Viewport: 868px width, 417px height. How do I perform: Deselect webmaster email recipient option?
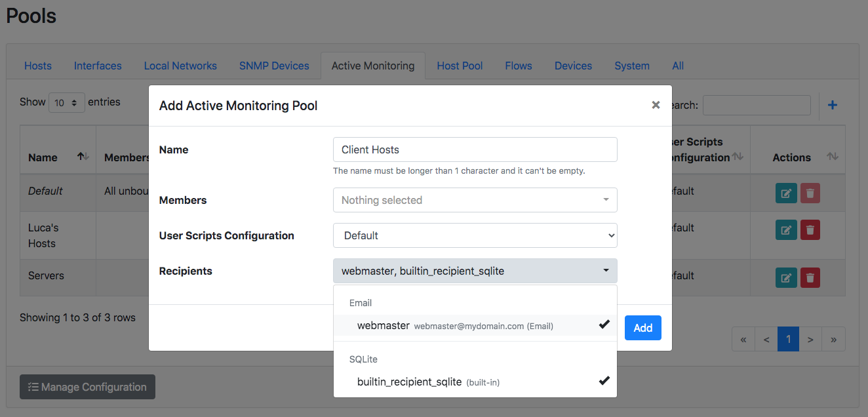[475, 325]
